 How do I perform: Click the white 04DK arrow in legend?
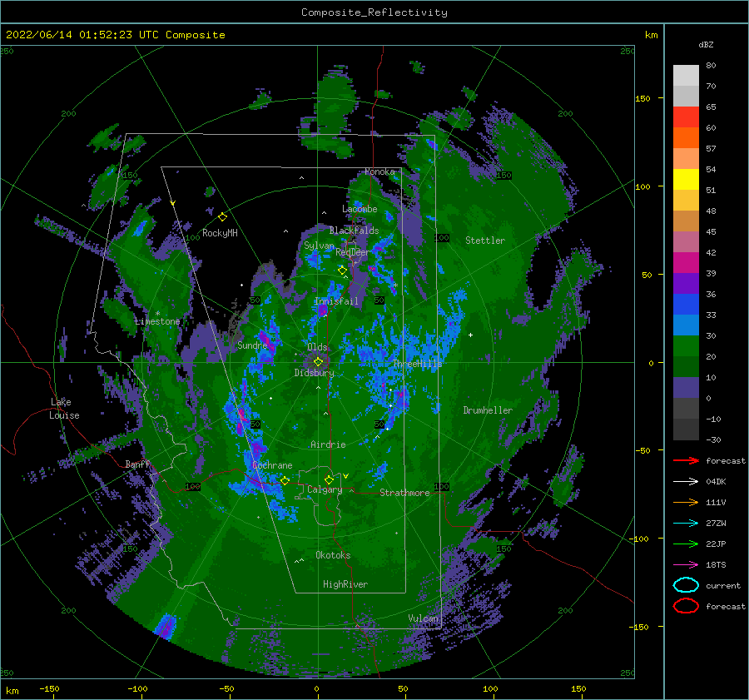(x=686, y=482)
